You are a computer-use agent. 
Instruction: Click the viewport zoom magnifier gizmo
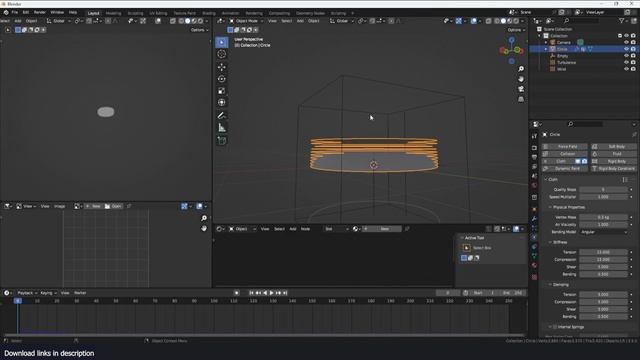point(521,69)
